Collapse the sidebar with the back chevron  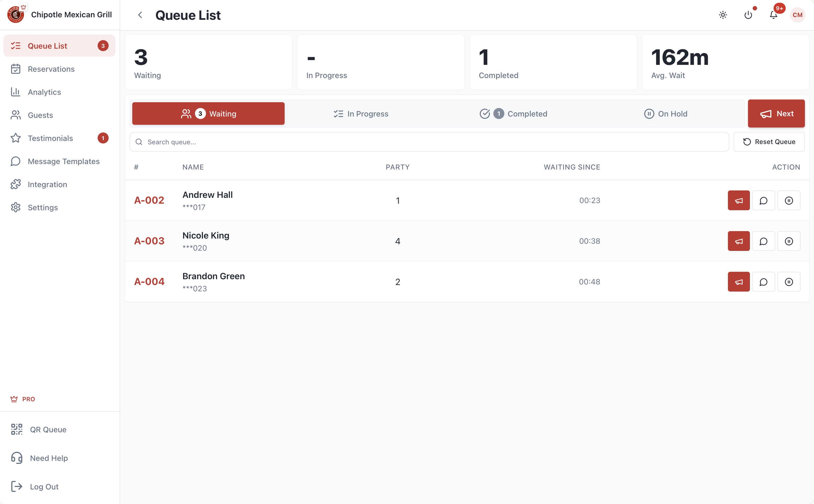pyautogui.click(x=140, y=15)
